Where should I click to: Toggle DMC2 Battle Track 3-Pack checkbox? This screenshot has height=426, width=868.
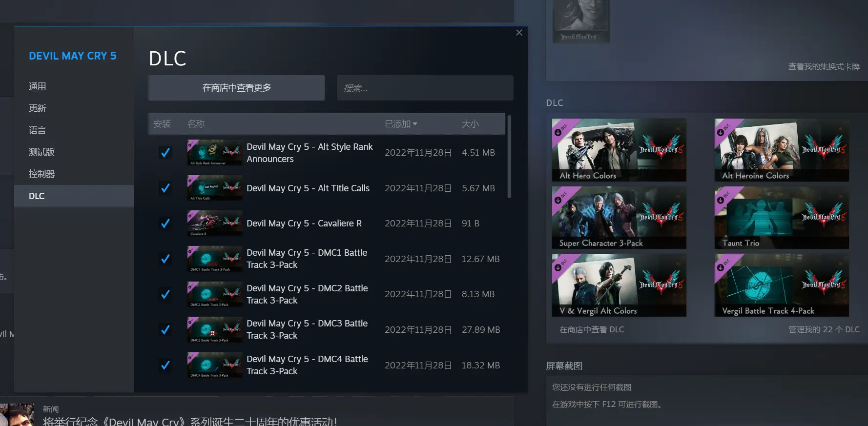[x=165, y=294]
